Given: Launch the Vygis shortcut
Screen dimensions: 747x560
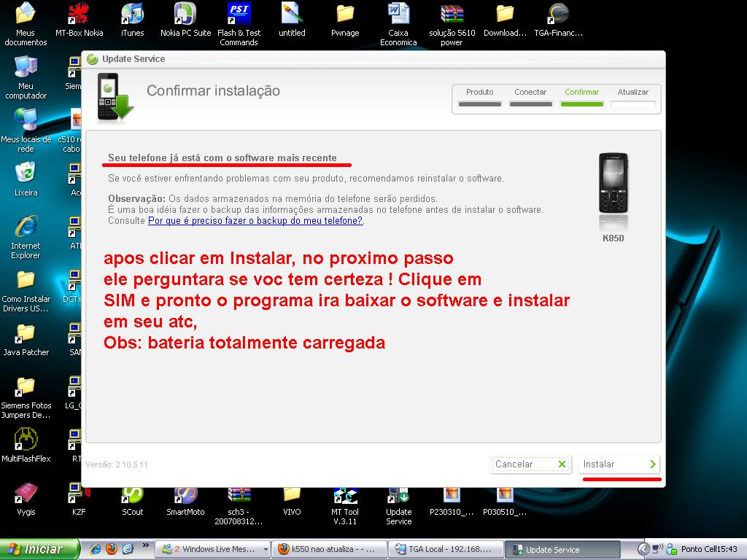Looking at the screenshot, I should (x=26, y=499).
